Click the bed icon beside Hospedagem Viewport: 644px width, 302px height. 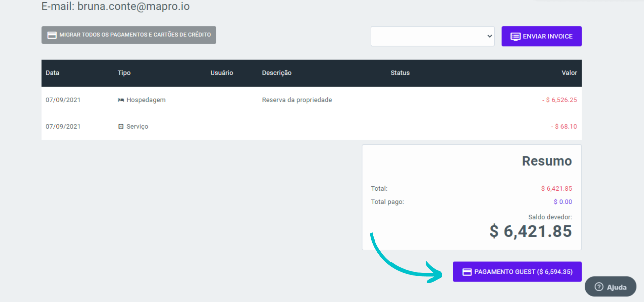tap(121, 100)
